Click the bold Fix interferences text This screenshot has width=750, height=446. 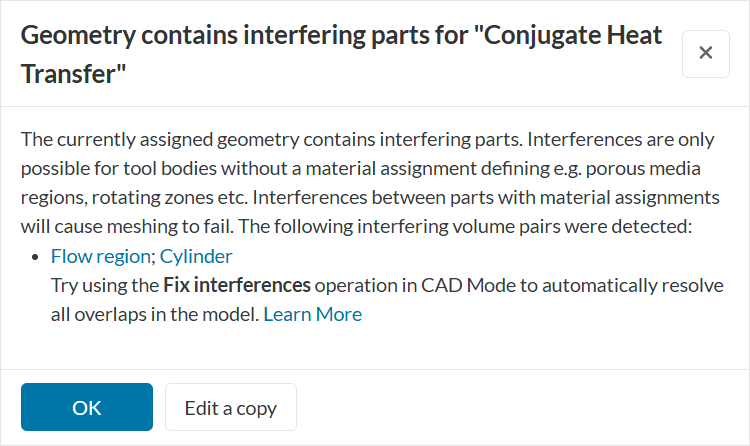[x=237, y=285]
